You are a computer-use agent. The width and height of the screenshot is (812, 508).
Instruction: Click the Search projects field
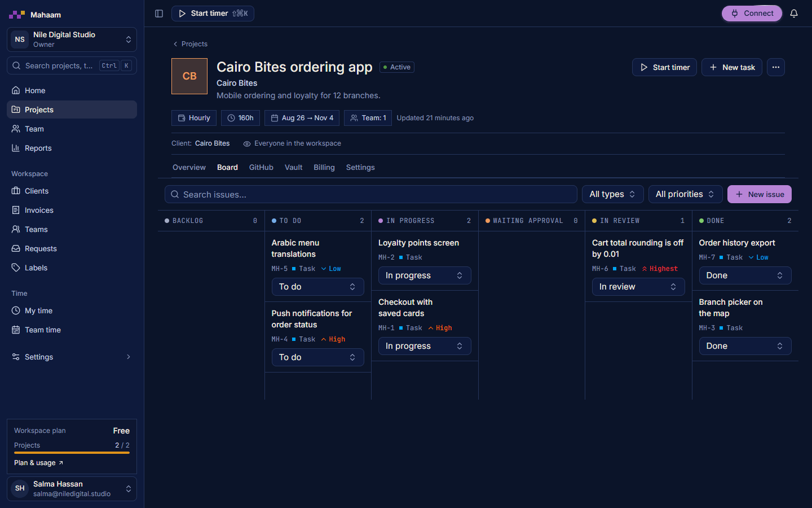pyautogui.click(x=72, y=65)
